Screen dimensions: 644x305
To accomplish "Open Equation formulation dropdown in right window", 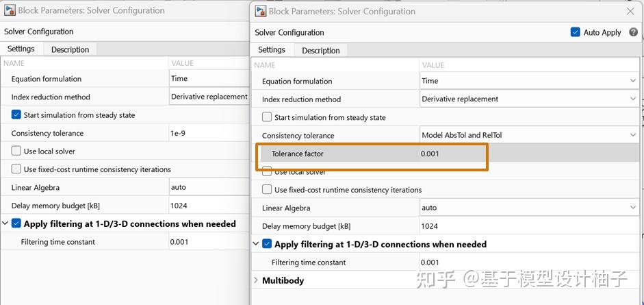I will coord(530,81).
